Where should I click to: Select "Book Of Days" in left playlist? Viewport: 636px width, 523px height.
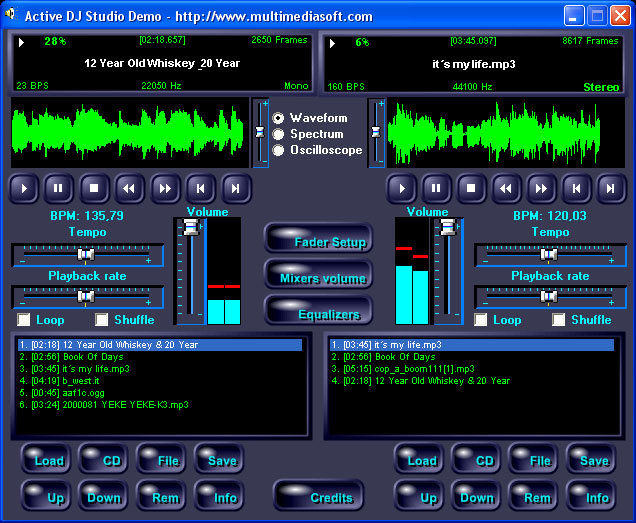point(94,357)
